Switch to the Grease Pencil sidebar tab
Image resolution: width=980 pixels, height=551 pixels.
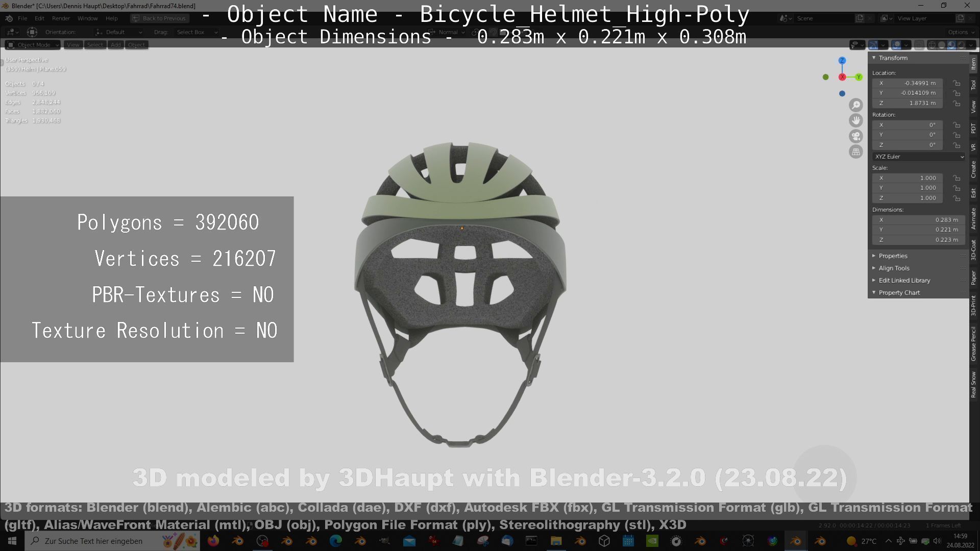pyautogui.click(x=974, y=344)
